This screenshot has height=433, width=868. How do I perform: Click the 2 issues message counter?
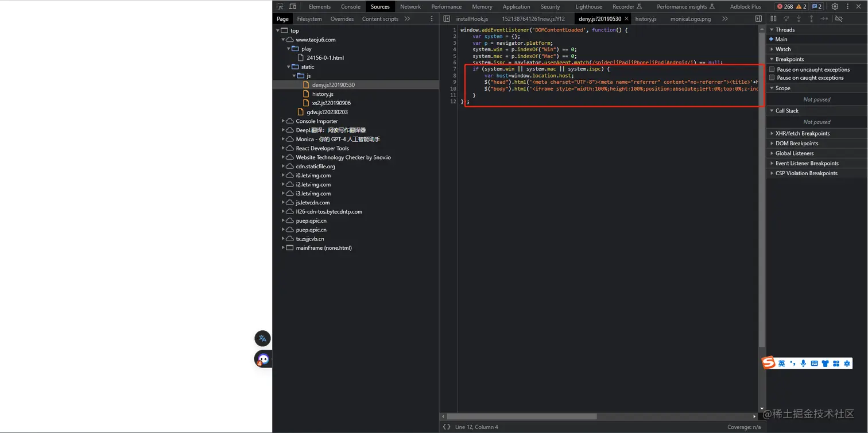(x=817, y=6)
